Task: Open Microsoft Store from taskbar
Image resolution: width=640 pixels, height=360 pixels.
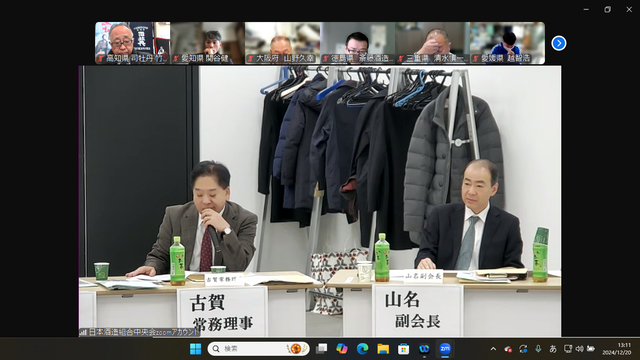Action: click(x=403, y=349)
